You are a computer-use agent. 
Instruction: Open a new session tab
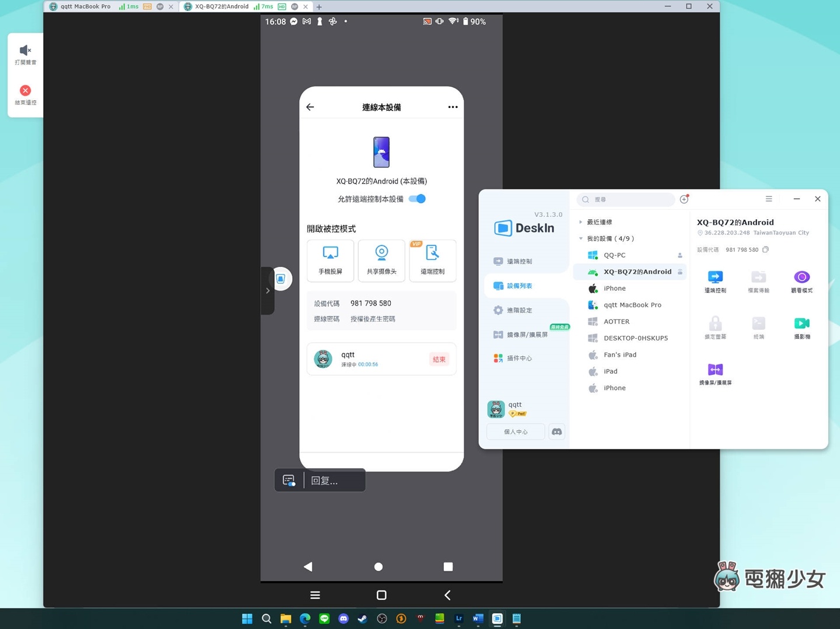[319, 7]
